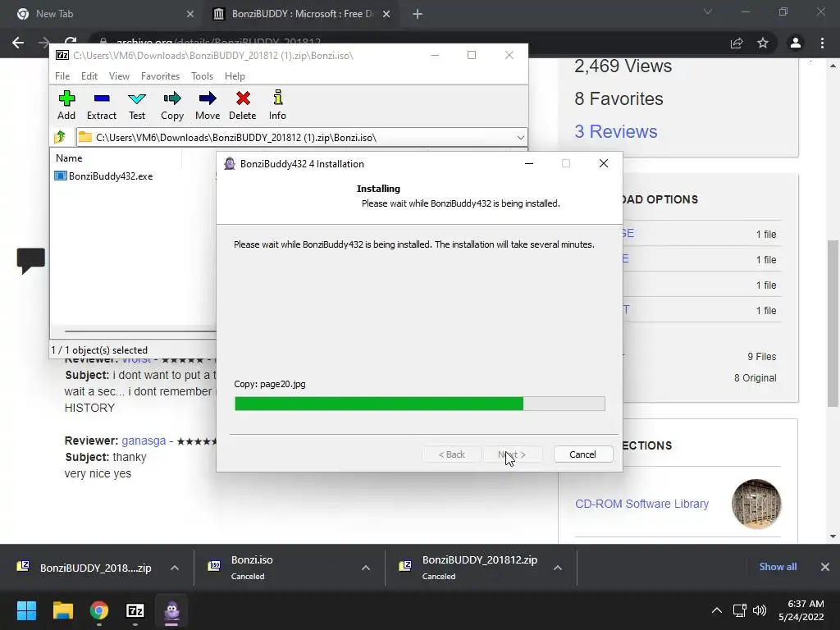840x630 pixels.
Task: Open the 7-Zip Edit menu
Action: 89,76
